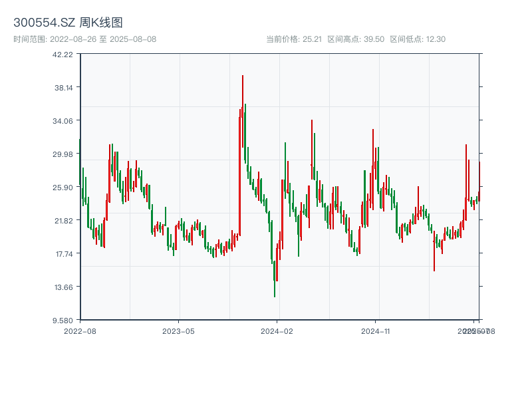532x399 pixels.
Task: Click the period low label 区间低点: 12.30
Action: (x=418, y=39)
